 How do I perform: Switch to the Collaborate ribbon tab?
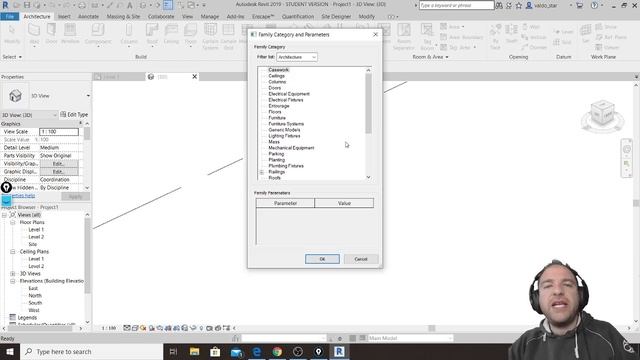(161, 16)
